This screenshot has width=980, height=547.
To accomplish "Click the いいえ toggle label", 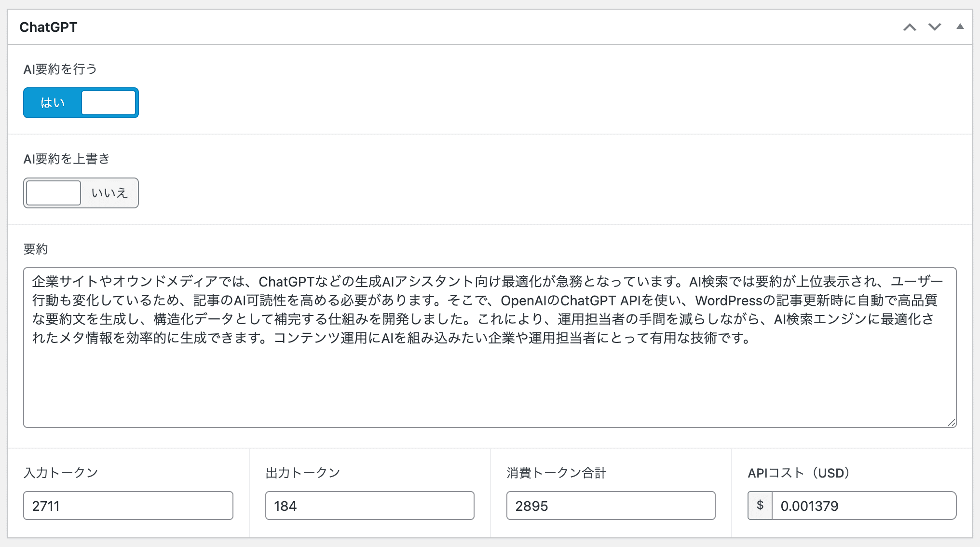I will tap(109, 192).
